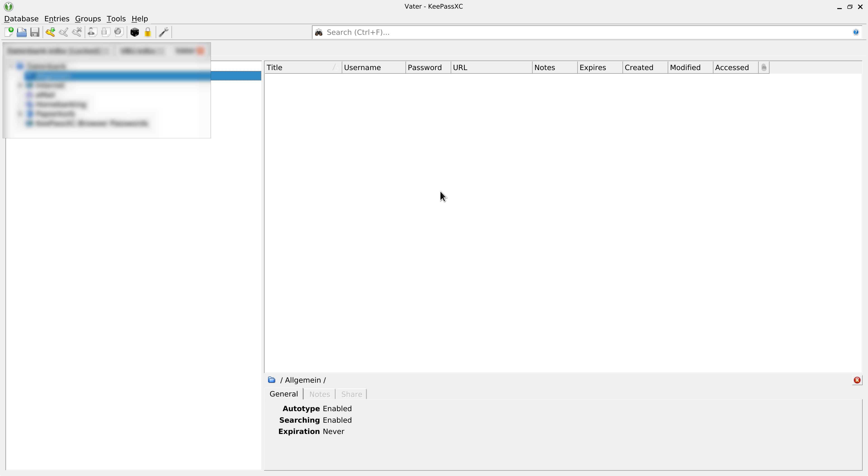Click the attachments paperclip column header
The image size is (868, 476).
[764, 67]
